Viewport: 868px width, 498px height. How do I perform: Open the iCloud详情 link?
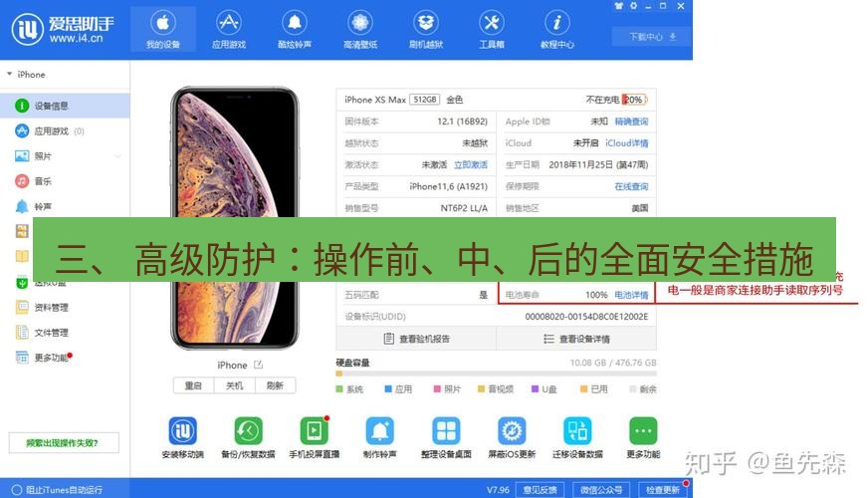point(627,142)
